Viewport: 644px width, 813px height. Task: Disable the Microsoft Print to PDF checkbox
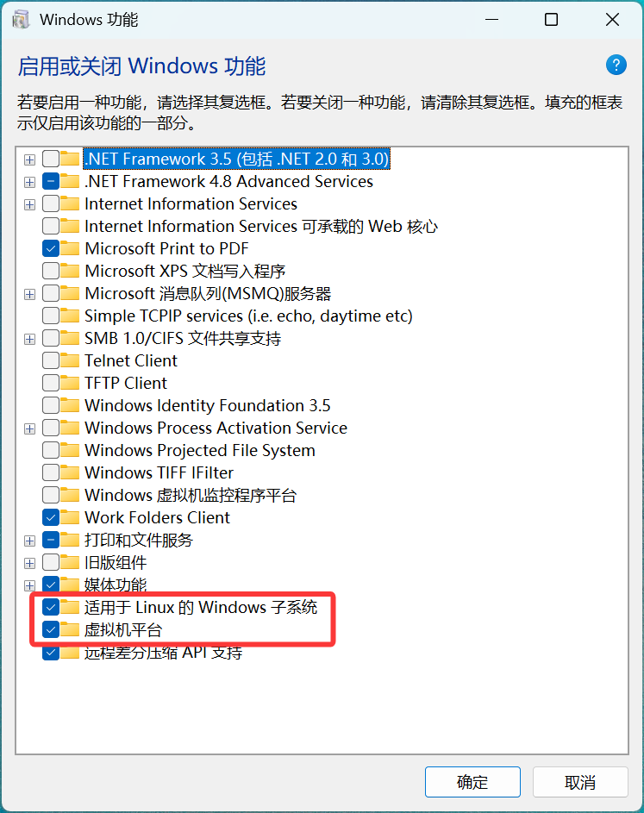click(x=51, y=248)
